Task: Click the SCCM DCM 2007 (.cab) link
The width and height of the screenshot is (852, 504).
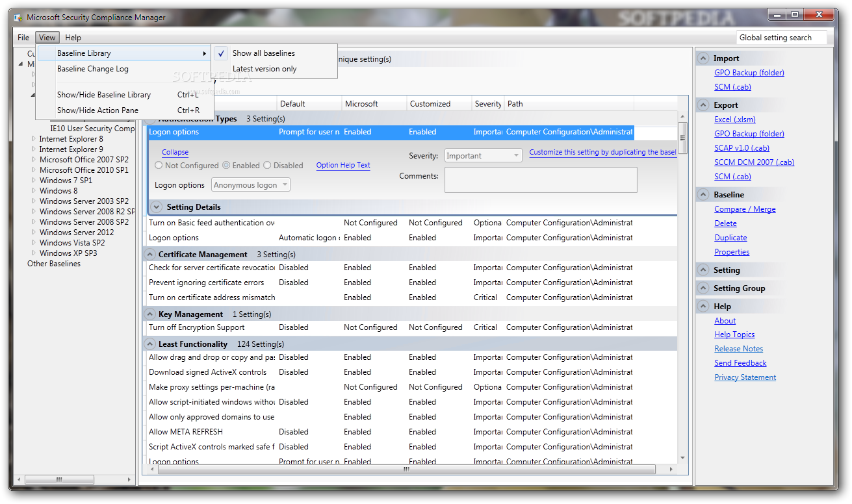Action: pos(754,162)
